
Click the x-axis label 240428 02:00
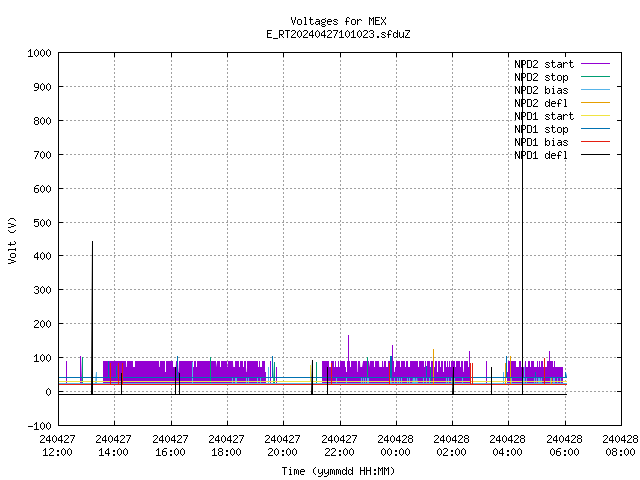(451, 446)
